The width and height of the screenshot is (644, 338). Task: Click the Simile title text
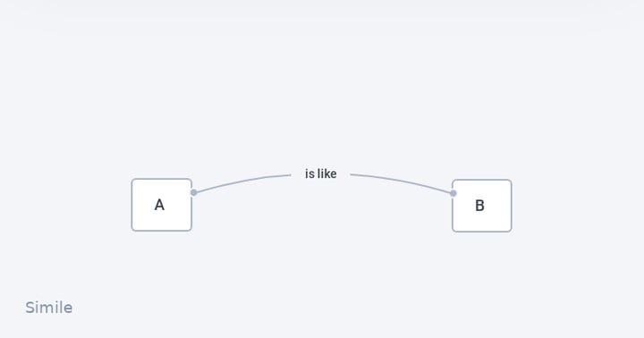(x=49, y=308)
